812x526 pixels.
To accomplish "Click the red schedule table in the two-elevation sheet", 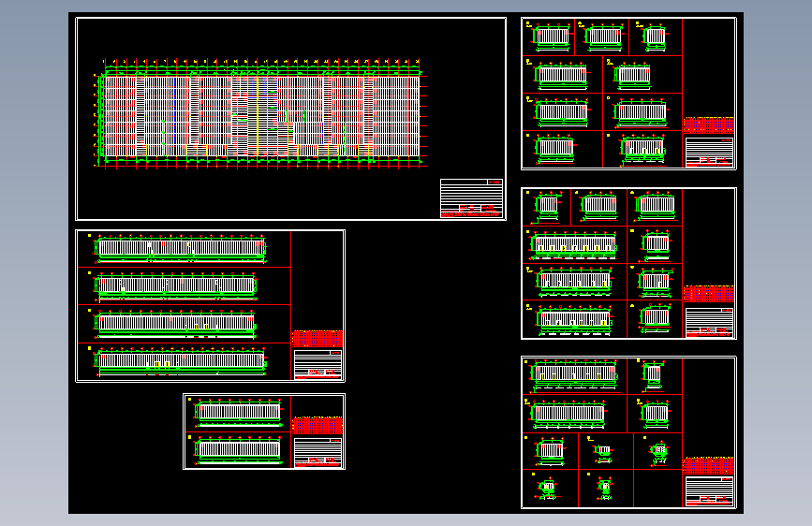I will [317, 425].
